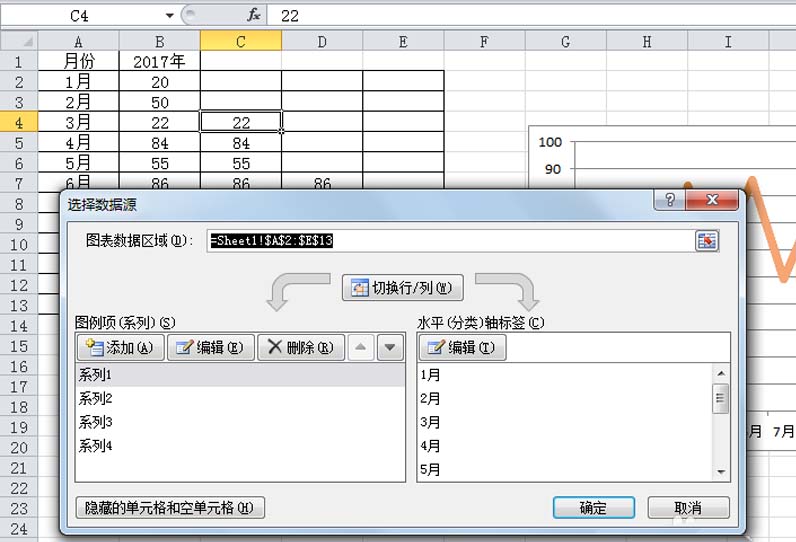Click the Switch Row/Column button
The width and height of the screenshot is (796, 542).
coord(403,288)
